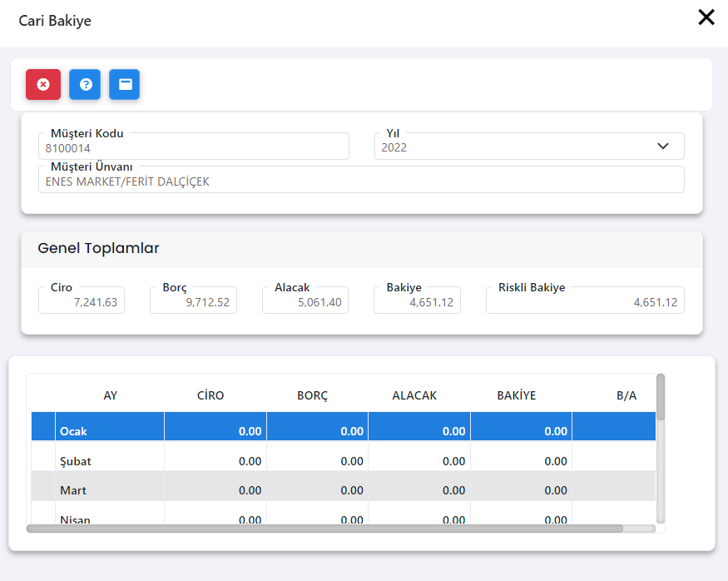
Task: Sort by the CİRO column header
Action: [x=210, y=396]
